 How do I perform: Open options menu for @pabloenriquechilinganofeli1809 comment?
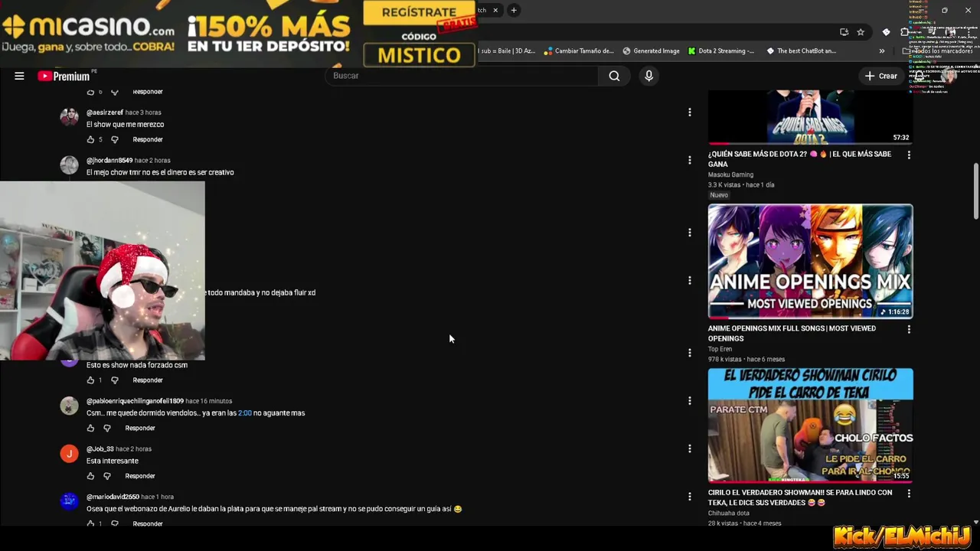pyautogui.click(x=689, y=400)
